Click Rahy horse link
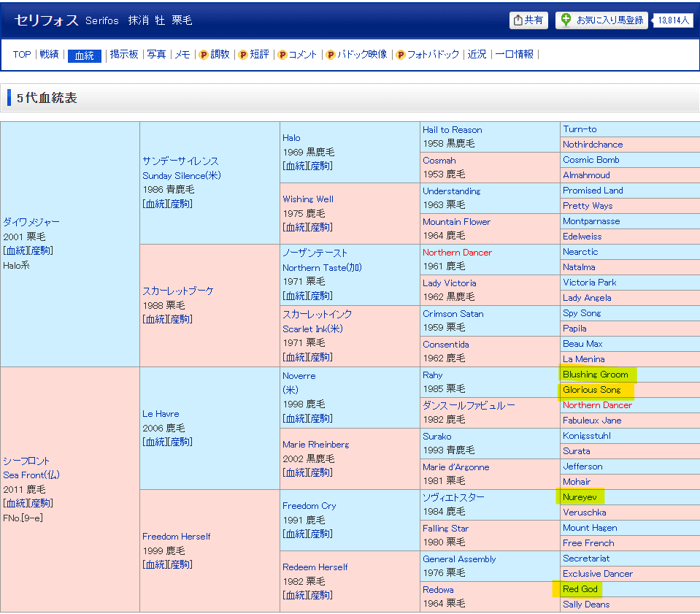This screenshot has width=700, height=614. pyautogui.click(x=433, y=375)
